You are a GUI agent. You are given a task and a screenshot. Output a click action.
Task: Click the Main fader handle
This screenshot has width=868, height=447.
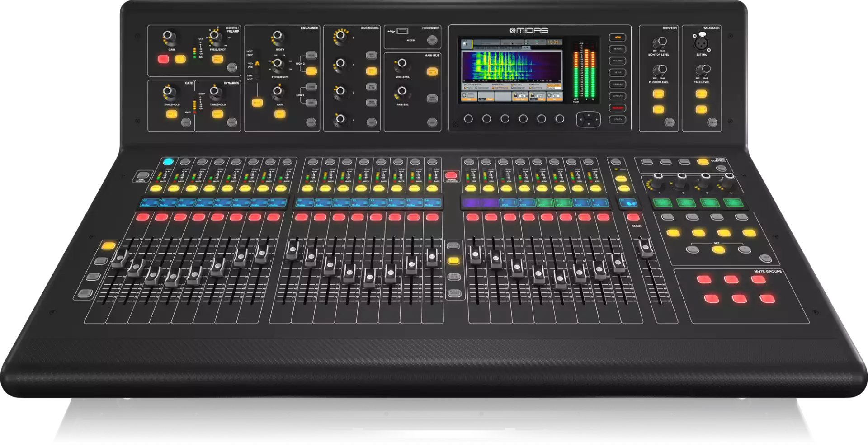pyautogui.click(x=645, y=248)
